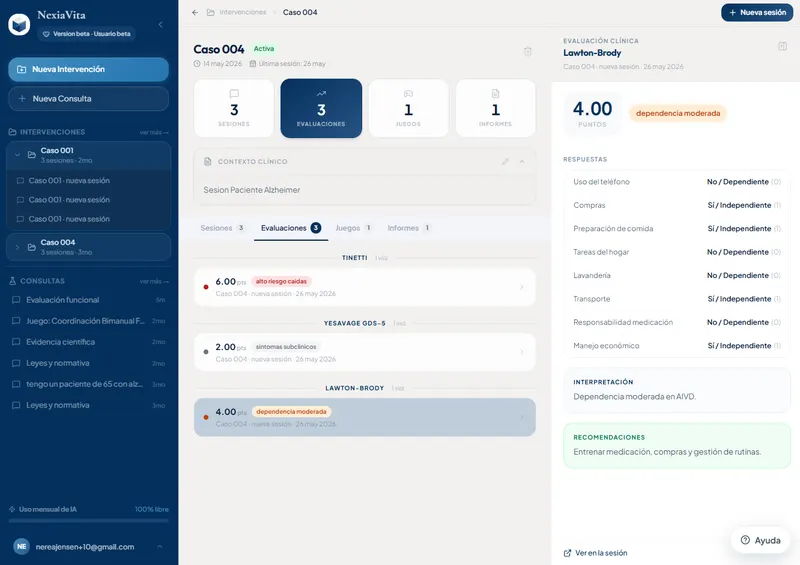
Task: Click Transporte response row
Action: pyautogui.click(x=677, y=299)
